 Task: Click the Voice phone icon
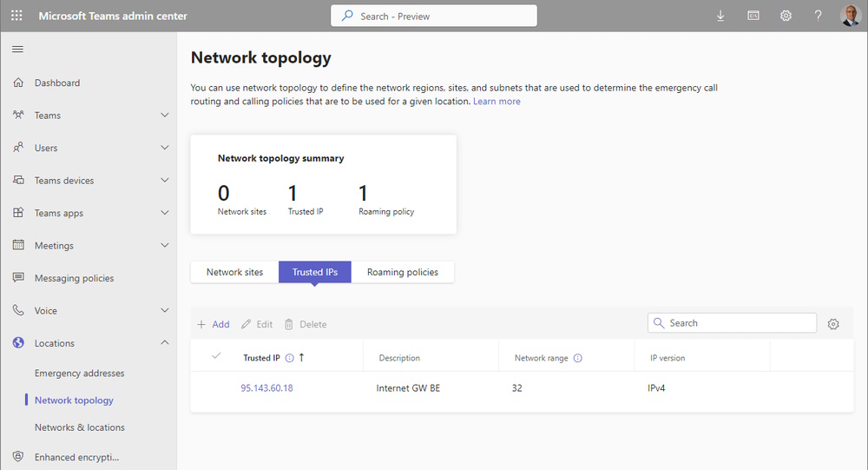pyautogui.click(x=18, y=310)
